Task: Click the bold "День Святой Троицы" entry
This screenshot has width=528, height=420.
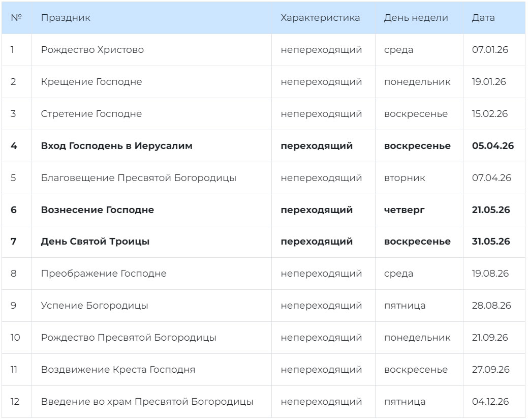Action: click(x=95, y=242)
